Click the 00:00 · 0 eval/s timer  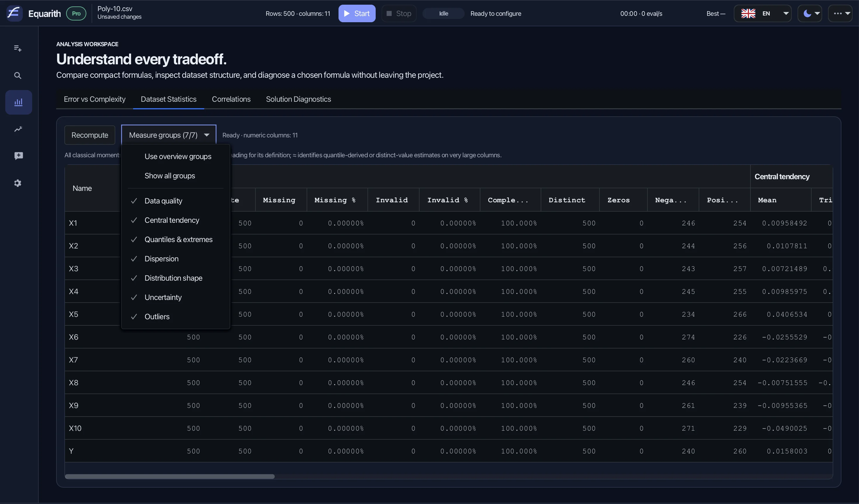point(641,14)
